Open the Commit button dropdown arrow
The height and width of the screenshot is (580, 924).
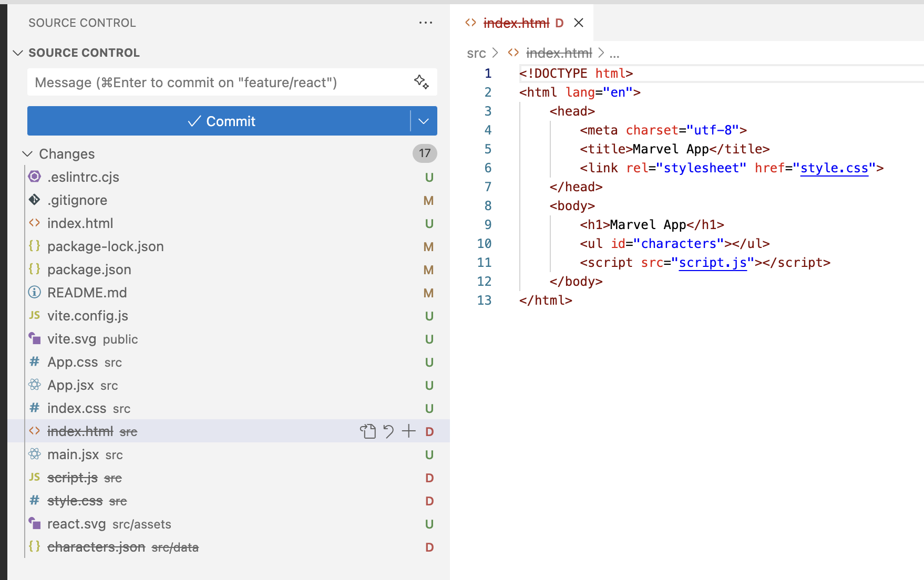(x=424, y=121)
